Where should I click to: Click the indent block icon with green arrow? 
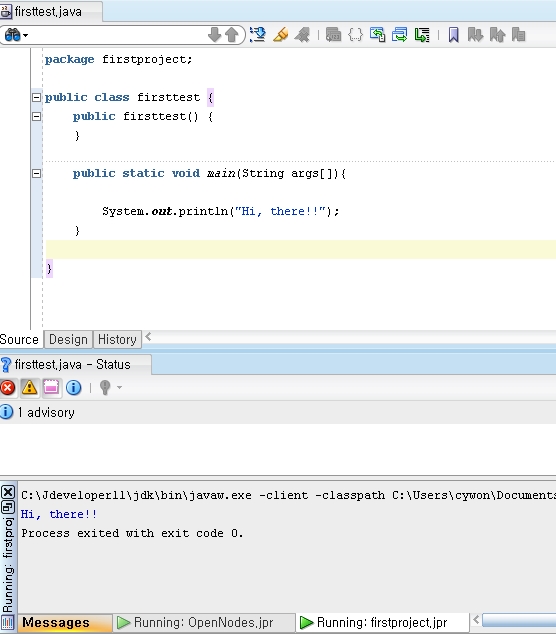click(422, 35)
